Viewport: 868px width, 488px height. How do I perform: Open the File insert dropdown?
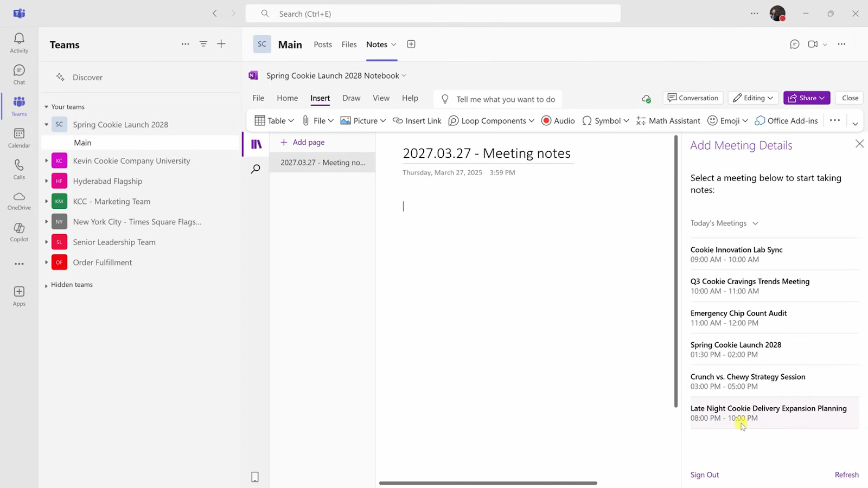[x=318, y=121]
